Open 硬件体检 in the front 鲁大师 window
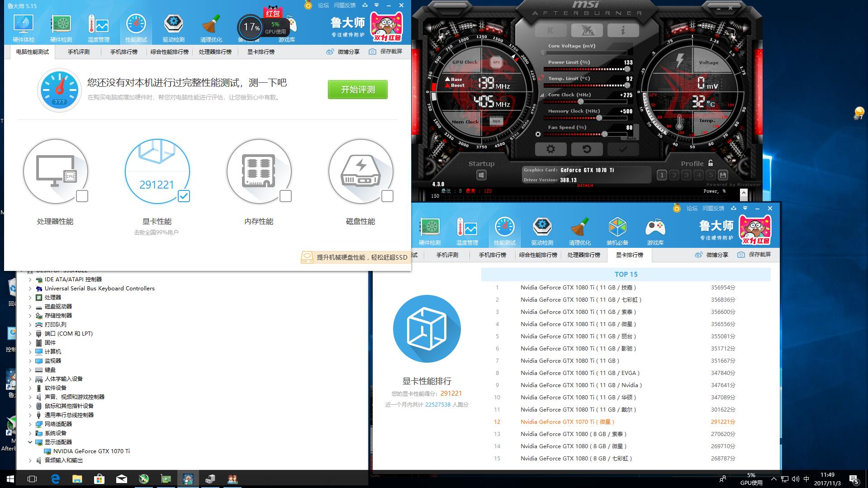This screenshot has width=868, height=488. click(24, 28)
